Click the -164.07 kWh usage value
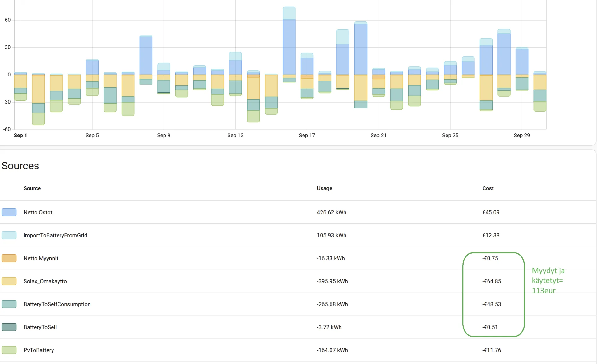 (332, 350)
